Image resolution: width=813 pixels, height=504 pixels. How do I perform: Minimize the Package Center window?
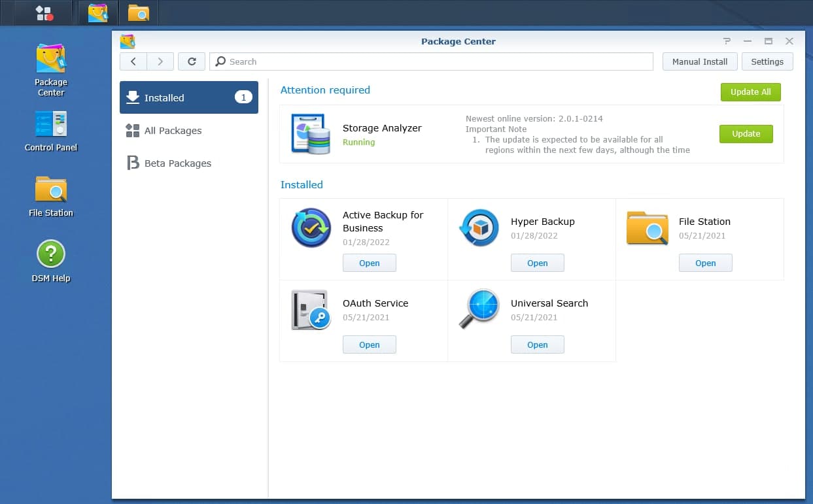(x=748, y=41)
